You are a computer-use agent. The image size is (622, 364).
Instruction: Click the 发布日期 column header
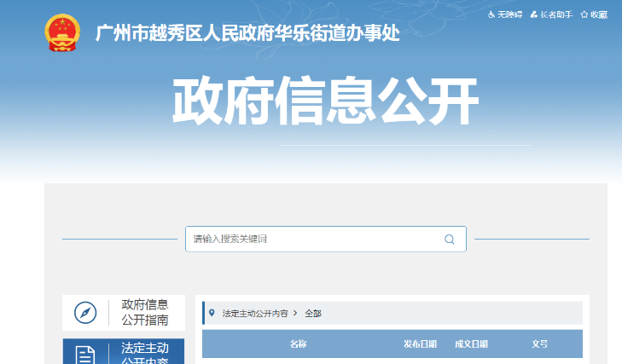[420, 344]
